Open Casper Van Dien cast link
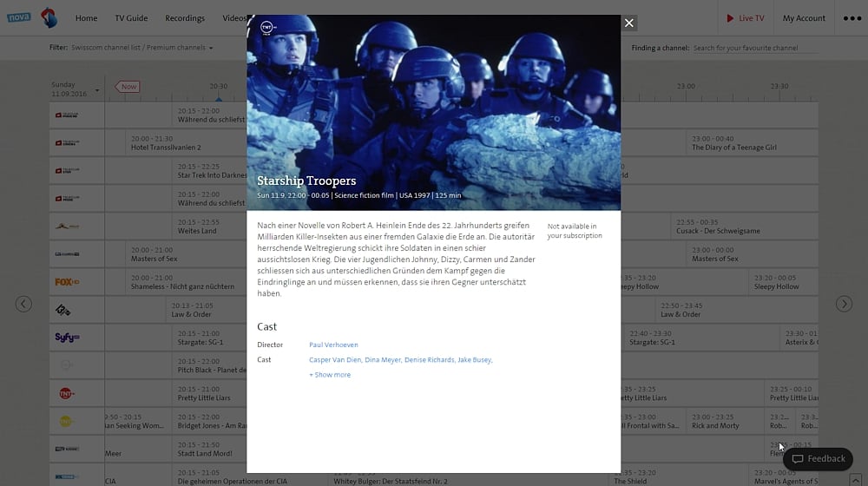This screenshot has height=486, width=868. (335, 360)
